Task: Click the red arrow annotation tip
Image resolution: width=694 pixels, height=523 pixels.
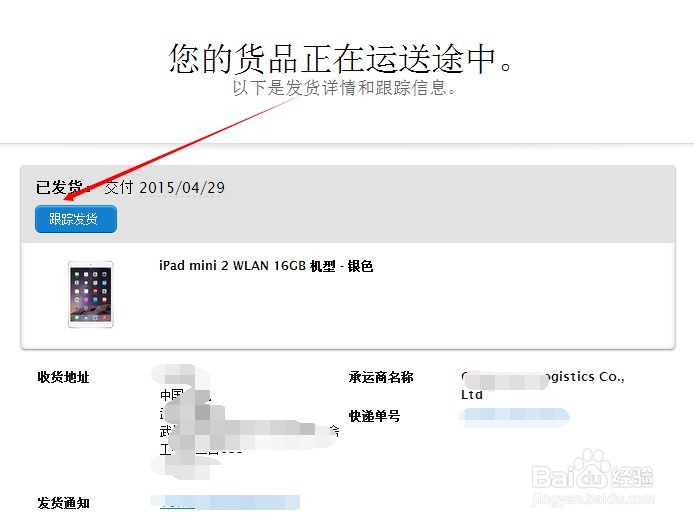Action: coord(67,197)
